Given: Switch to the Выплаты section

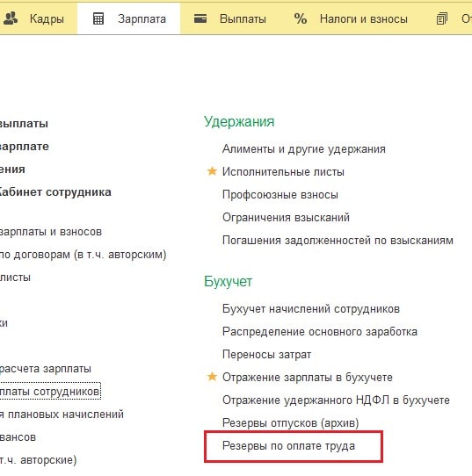Looking at the screenshot, I should 243,18.
